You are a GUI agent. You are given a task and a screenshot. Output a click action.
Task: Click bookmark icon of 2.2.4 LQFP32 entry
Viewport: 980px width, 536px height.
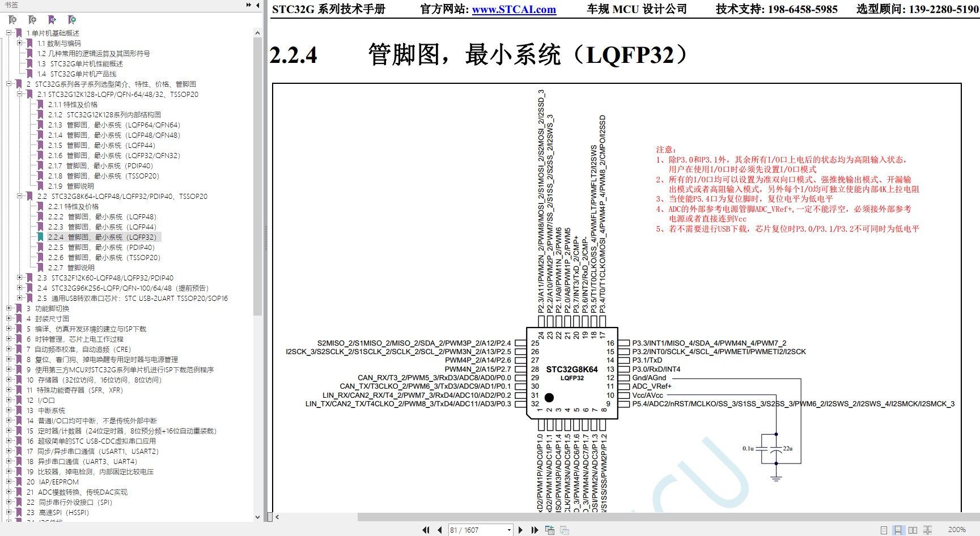40,237
